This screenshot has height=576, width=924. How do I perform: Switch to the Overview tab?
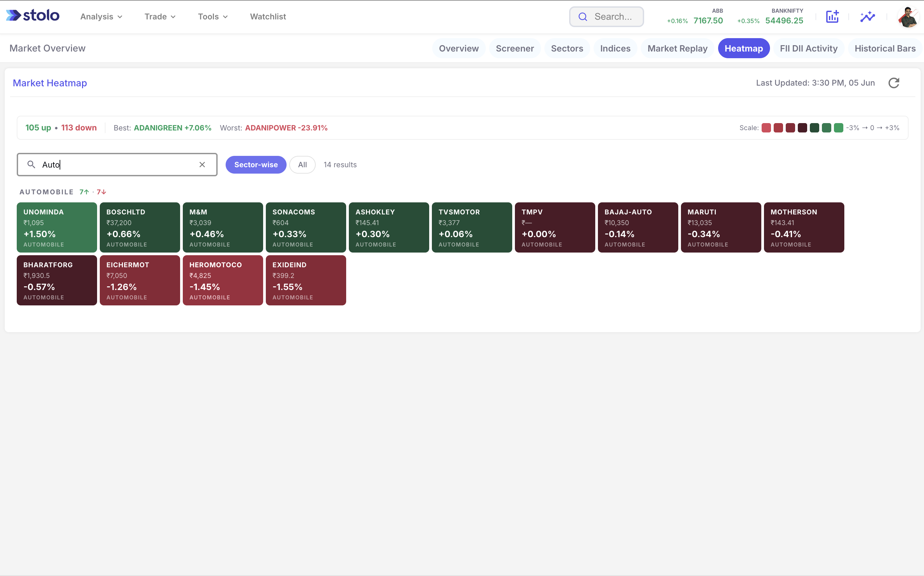click(x=459, y=49)
